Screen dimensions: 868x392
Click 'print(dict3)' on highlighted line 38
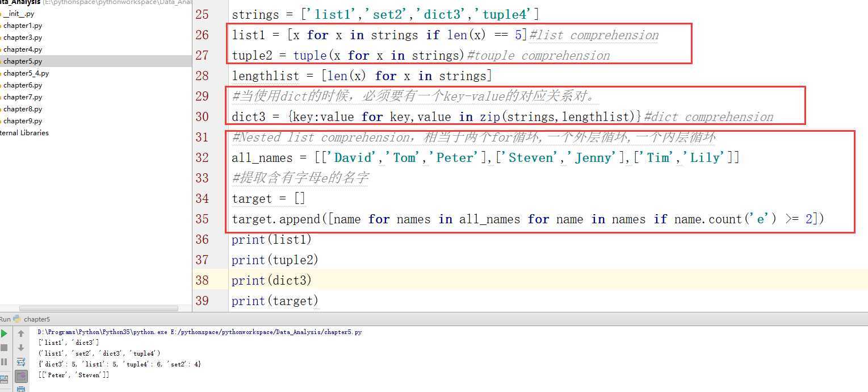[x=271, y=281]
